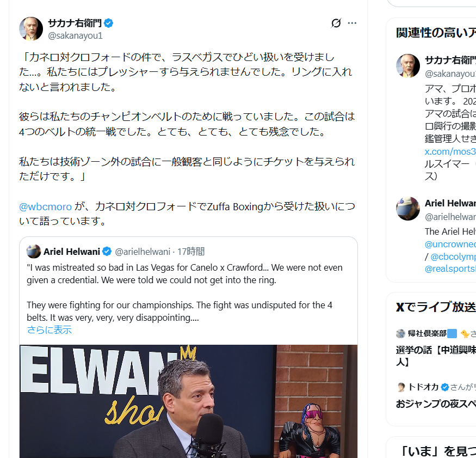Click Ariel Helwani's avatar in the quoted post

click(34, 252)
